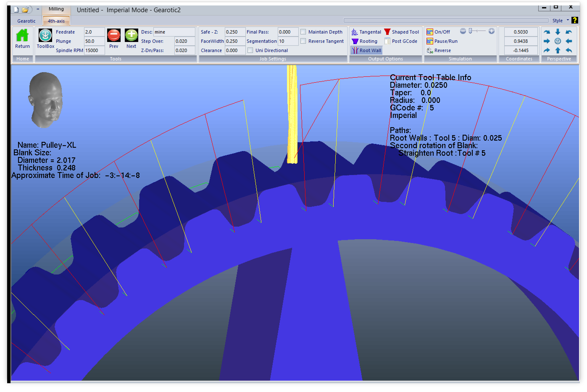
Task: Advance to the Next tool
Action: point(131,35)
